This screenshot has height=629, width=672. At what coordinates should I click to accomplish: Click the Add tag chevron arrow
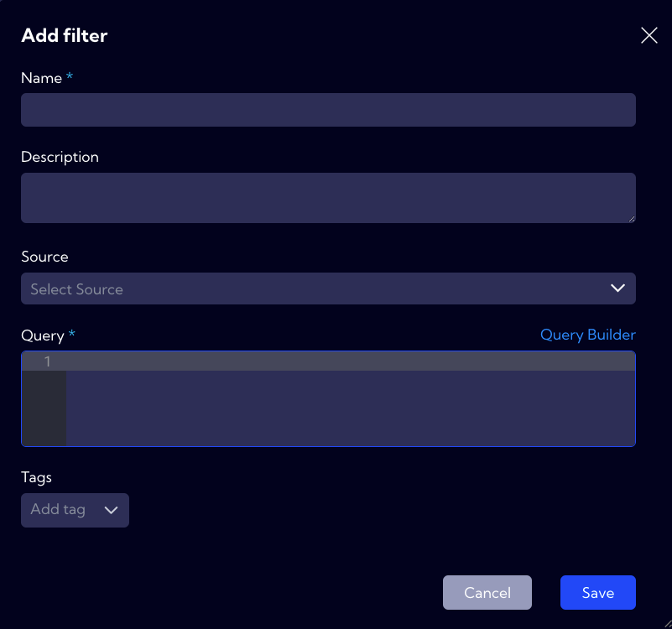click(111, 510)
